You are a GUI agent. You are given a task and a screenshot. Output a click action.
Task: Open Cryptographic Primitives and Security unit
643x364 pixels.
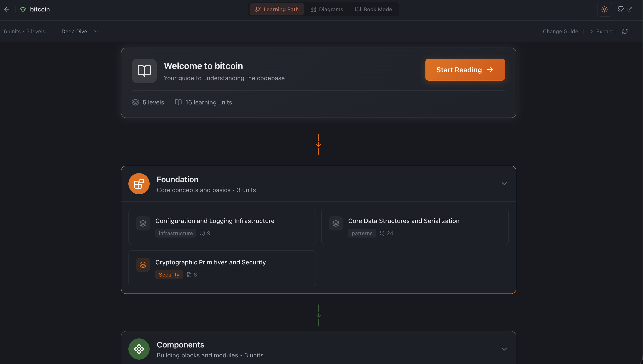pos(222,268)
